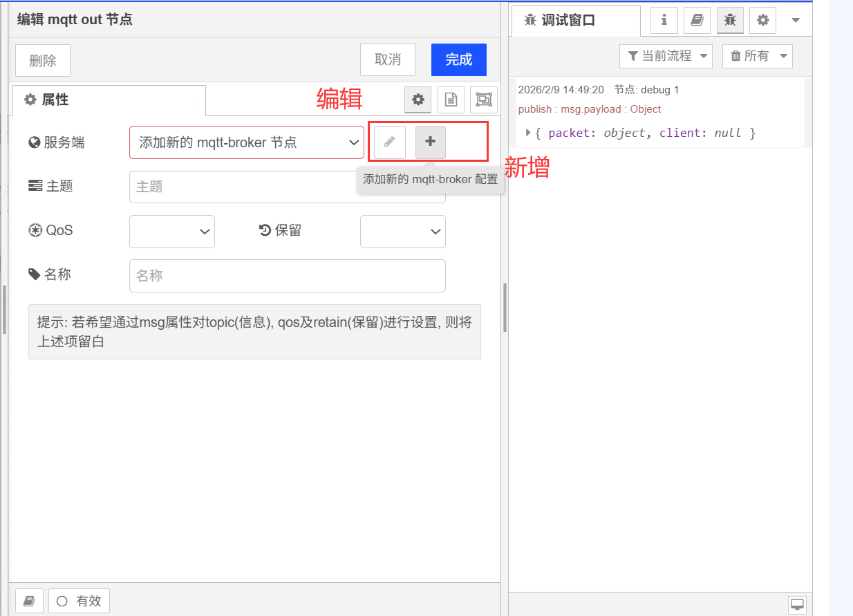Select the debug bug sidebar icon

[x=730, y=20]
